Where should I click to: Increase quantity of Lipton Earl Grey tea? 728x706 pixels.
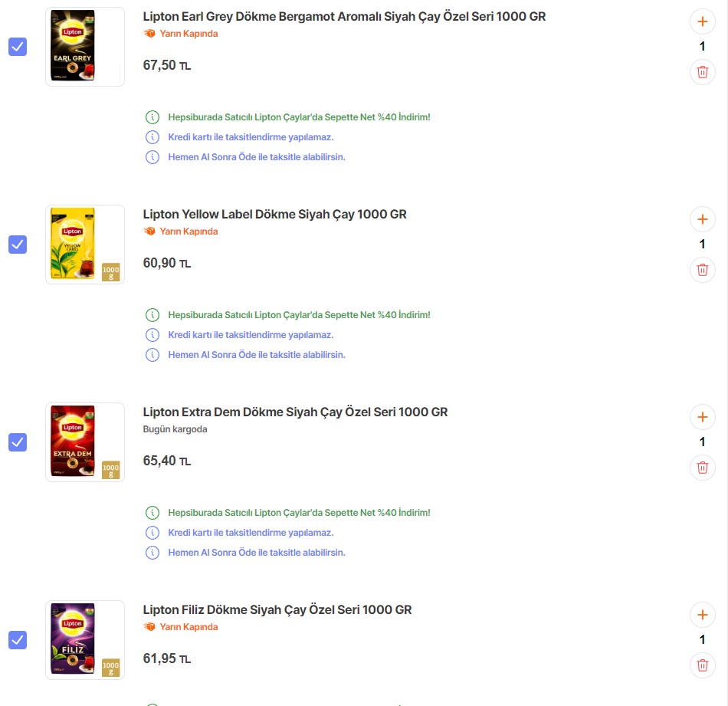(702, 21)
